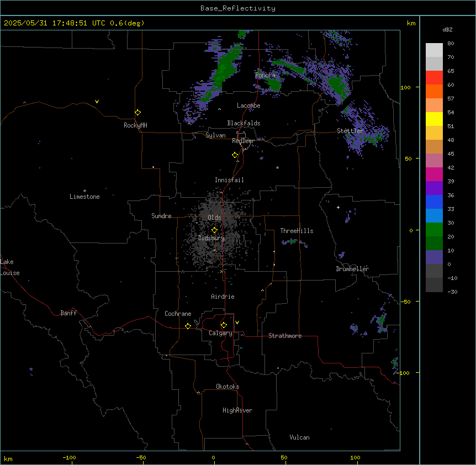Image resolution: width=476 pixels, height=465 pixels.
Task: Click the ThreeHills town label
Action: 297,231
